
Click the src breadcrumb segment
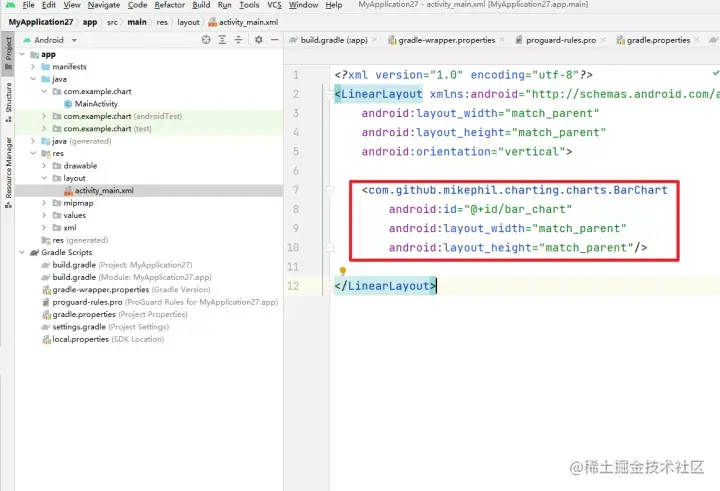pos(112,22)
